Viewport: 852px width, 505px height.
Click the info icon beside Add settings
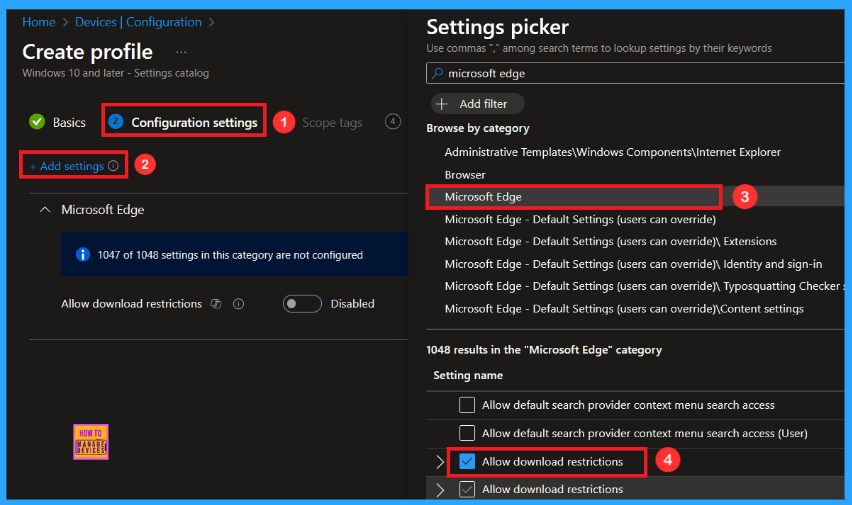(x=113, y=166)
